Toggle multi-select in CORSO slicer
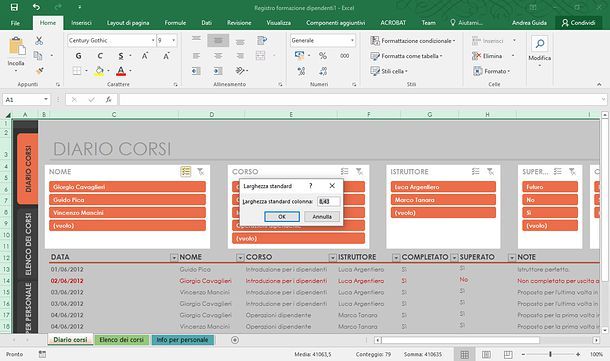The width and height of the screenshot is (610, 361). click(345, 172)
